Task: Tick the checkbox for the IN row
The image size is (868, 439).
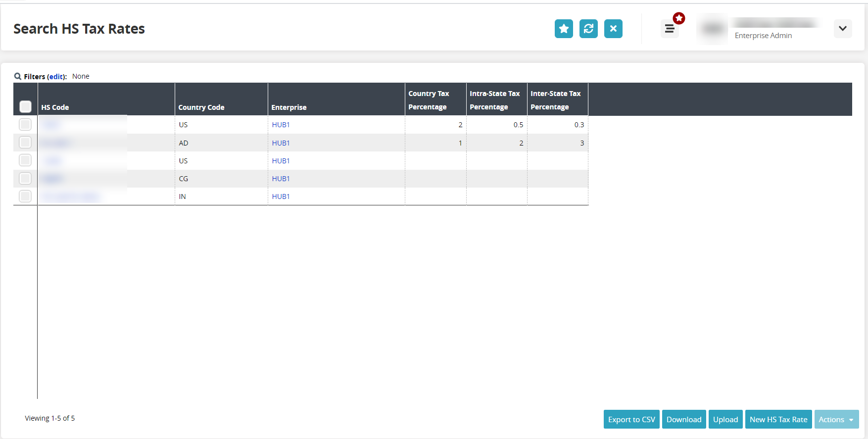Action: (25, 196)
